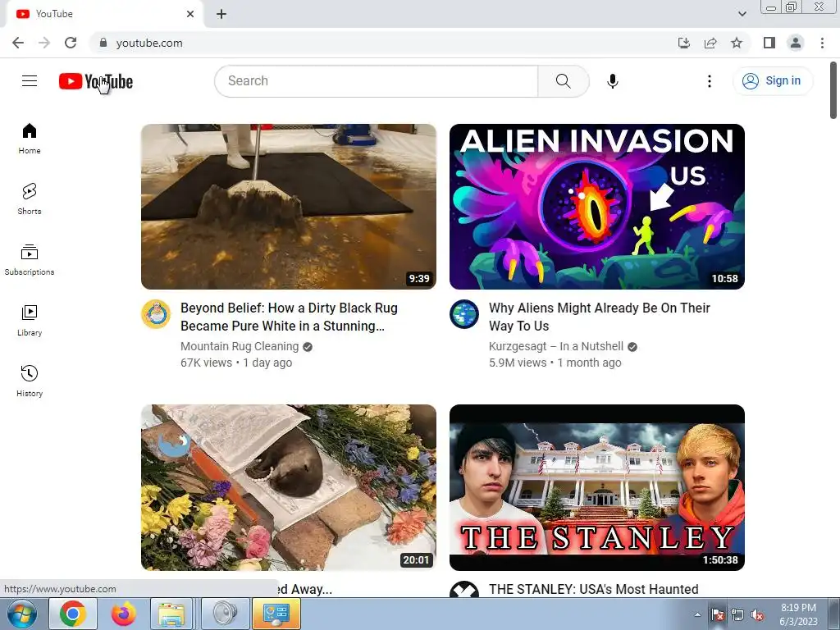
Task: Open History from sidebar
Action: 30,381
